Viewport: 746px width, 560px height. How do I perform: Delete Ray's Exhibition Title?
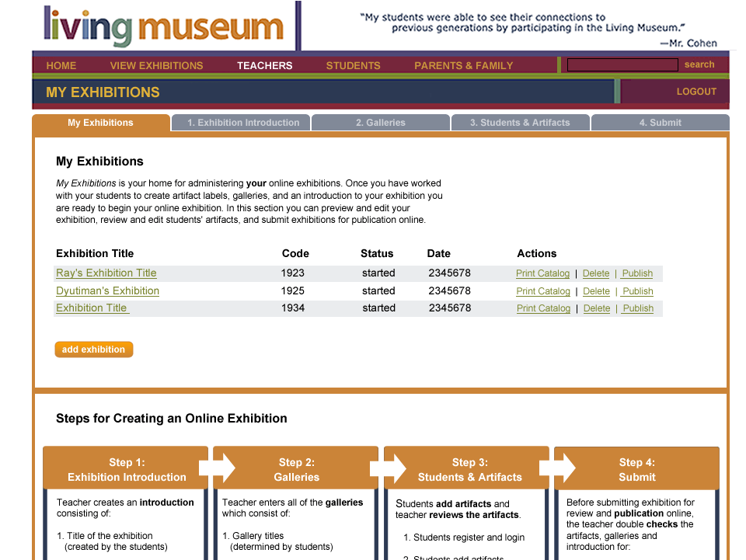[x=596, y=273]
